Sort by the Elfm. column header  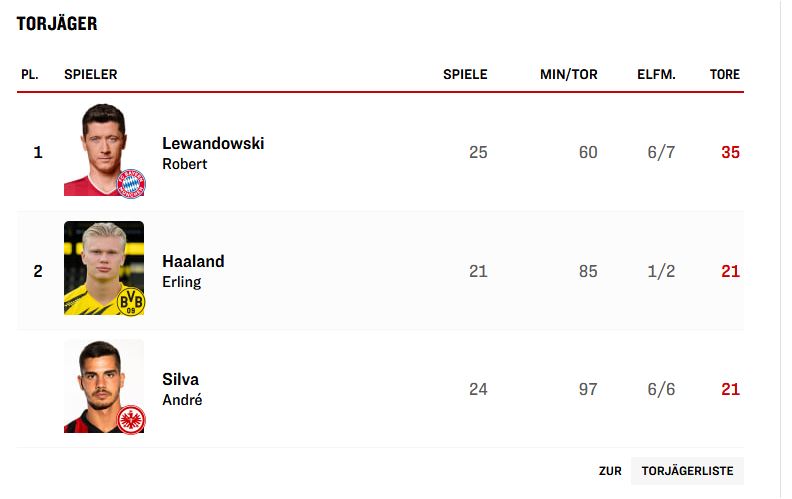click(x=656, y=75)
